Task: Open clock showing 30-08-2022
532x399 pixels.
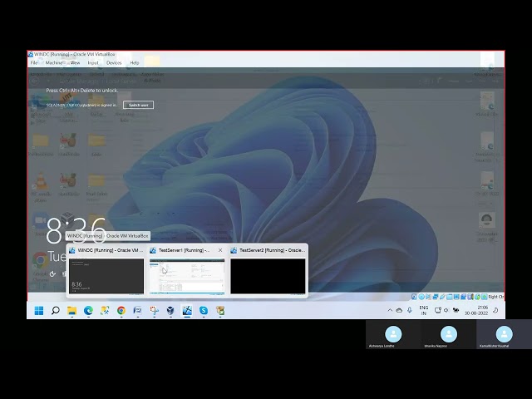Action: coord(476,310)
